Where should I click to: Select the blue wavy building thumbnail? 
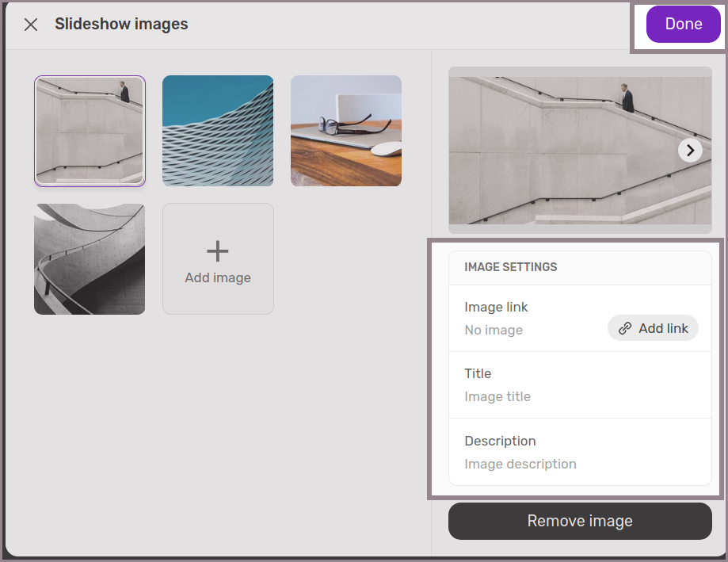pyautogui.click(x=218, y=131)
